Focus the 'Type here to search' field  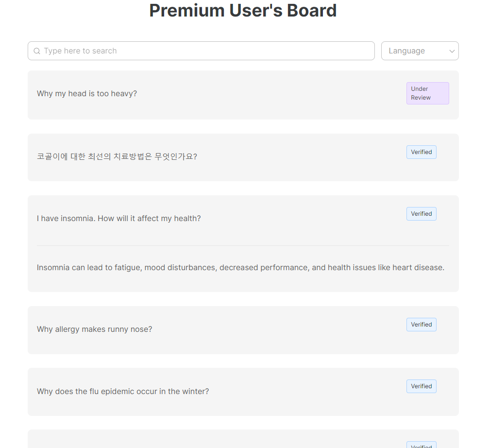(204, 51)
